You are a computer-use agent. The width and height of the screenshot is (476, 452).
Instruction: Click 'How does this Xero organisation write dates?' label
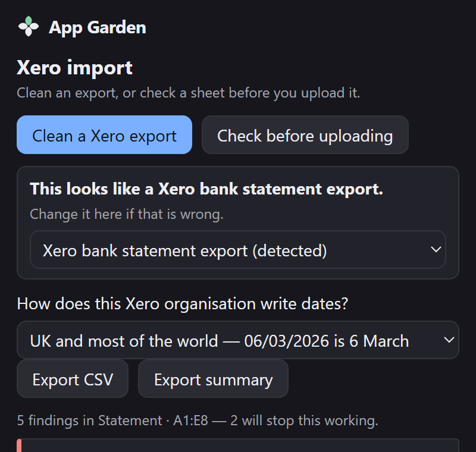tap(183, 304)
